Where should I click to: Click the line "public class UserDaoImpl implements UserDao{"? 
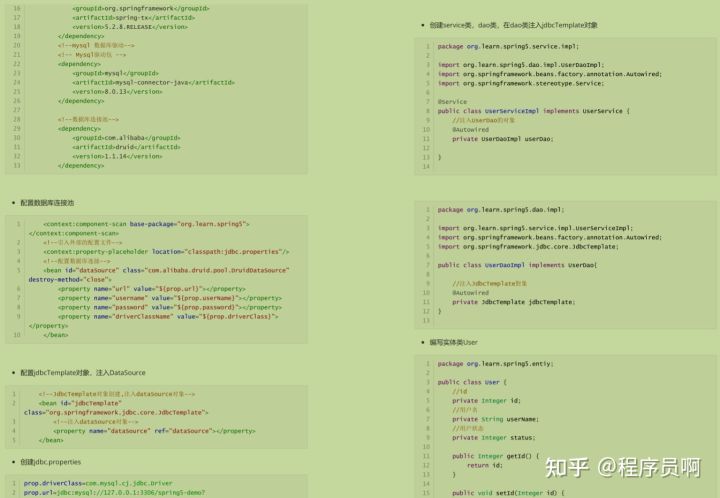coord(518,265)
